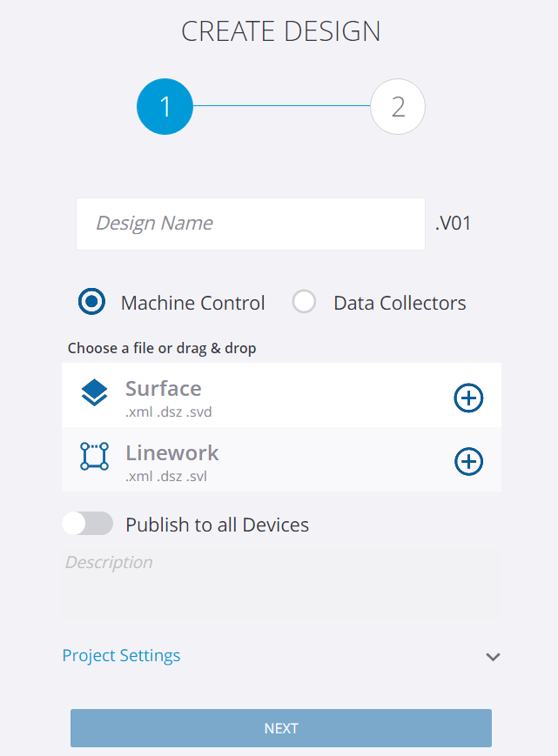Add a Linework file with plus icon
The width and height of the screenshot is (558, 756).
[x=468, y=461]
